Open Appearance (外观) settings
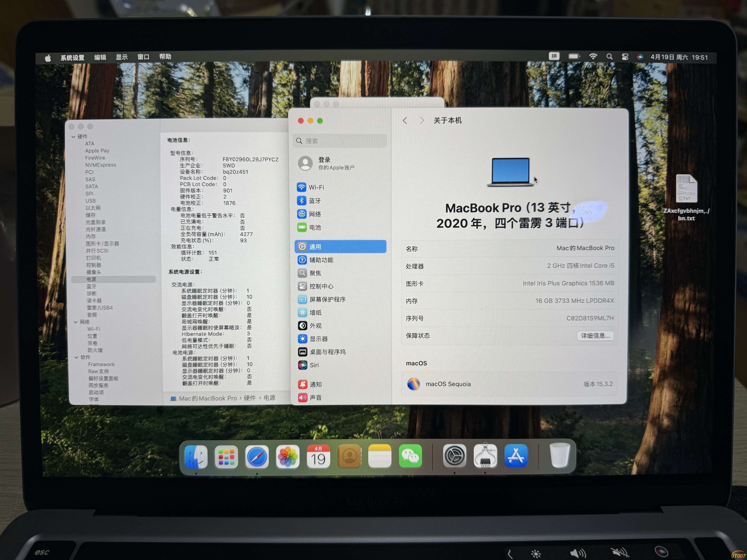The height and width of the screenshot is (560, 747). 340,326
